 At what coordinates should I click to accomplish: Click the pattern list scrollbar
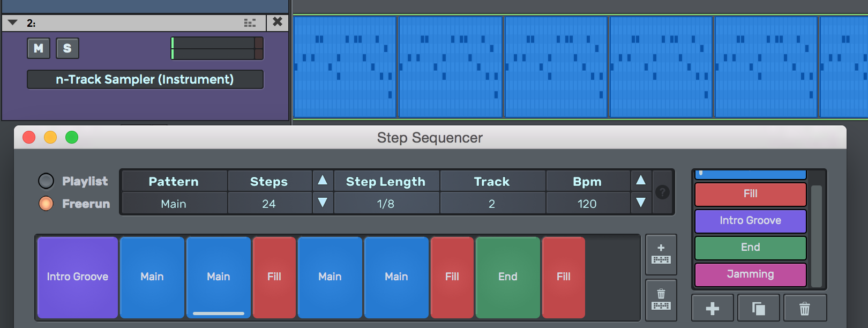click(x=817, y=236)
